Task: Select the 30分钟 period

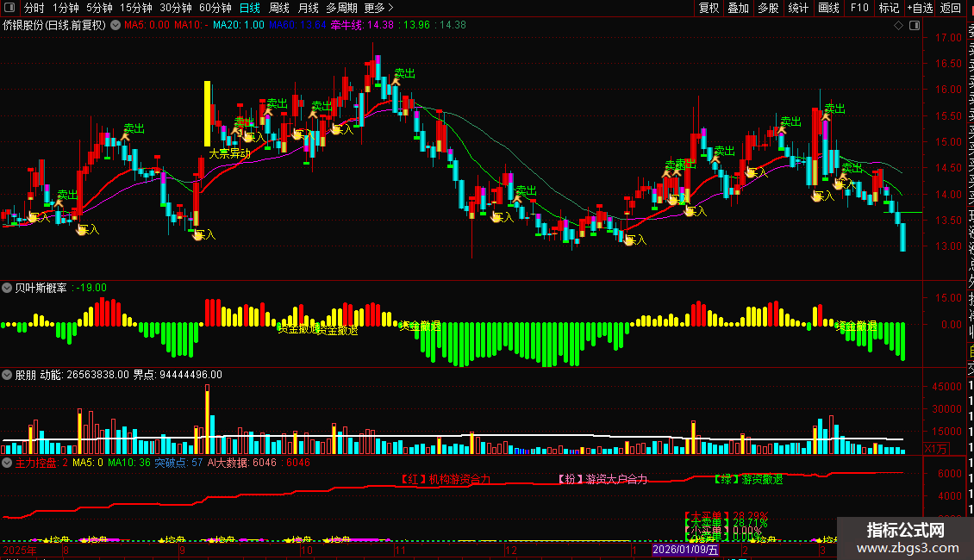Action: click(x=176, y=8)
